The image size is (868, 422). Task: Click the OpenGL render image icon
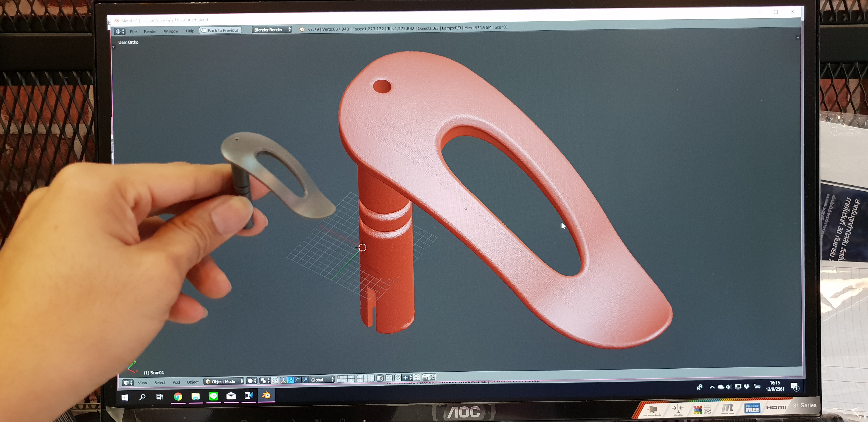[426, 377]
